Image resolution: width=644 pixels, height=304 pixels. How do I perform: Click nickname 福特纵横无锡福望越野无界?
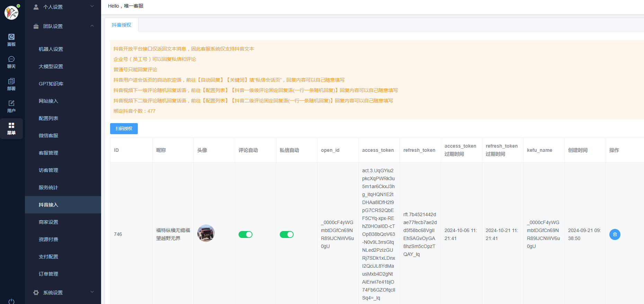coord(173,234)
